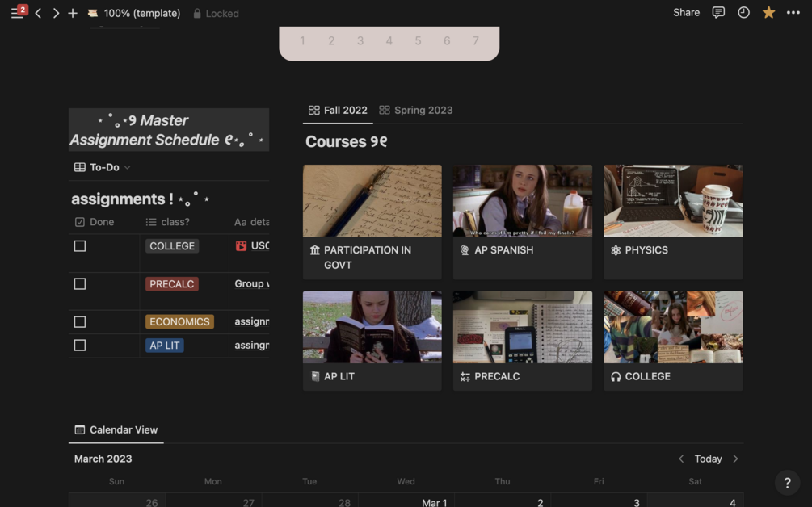Go to next month in calendar
This screenshot has width=812, height=507.
(735, 459)
